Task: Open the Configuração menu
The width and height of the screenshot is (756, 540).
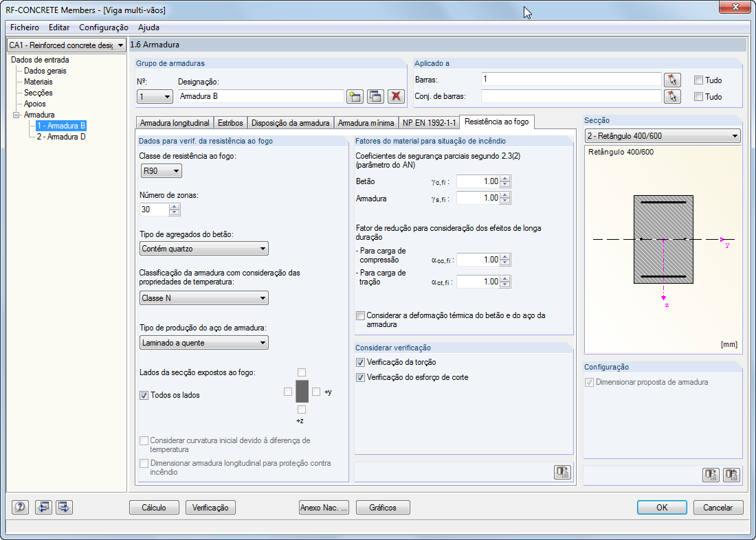Action: pyautogui.click(x=104, y=27)
